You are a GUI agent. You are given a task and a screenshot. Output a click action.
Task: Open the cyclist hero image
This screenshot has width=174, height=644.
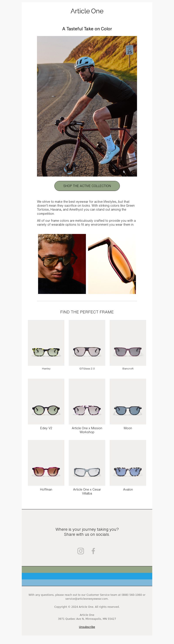[87, 106]
